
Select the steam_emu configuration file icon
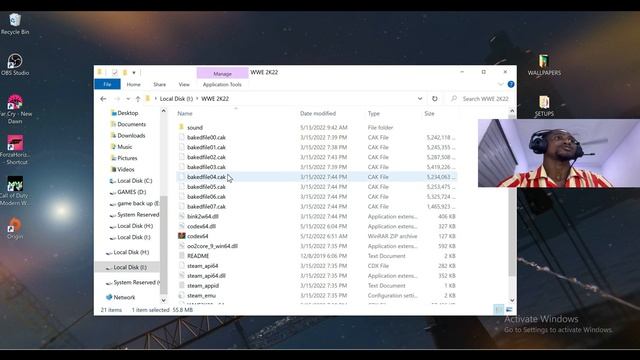[x=182, y=296]
